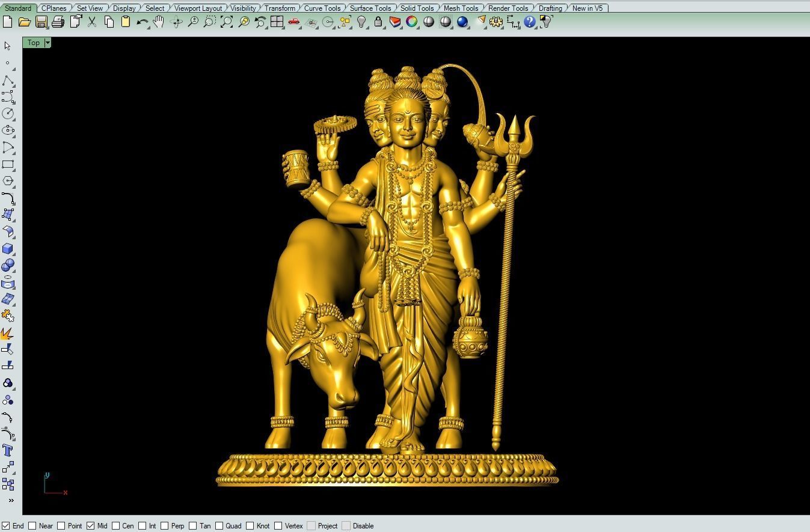Open the New in V5 tab
This screenshot has height=532, width=810.
point(588,8)
